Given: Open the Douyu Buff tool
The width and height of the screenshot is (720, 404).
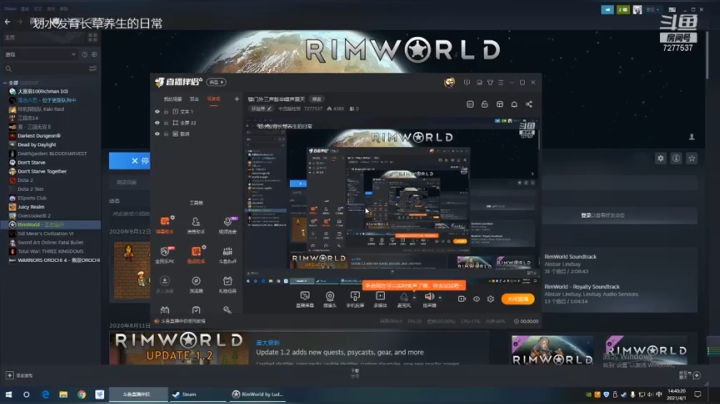Looking at the screenshot, I should point(227,254).
